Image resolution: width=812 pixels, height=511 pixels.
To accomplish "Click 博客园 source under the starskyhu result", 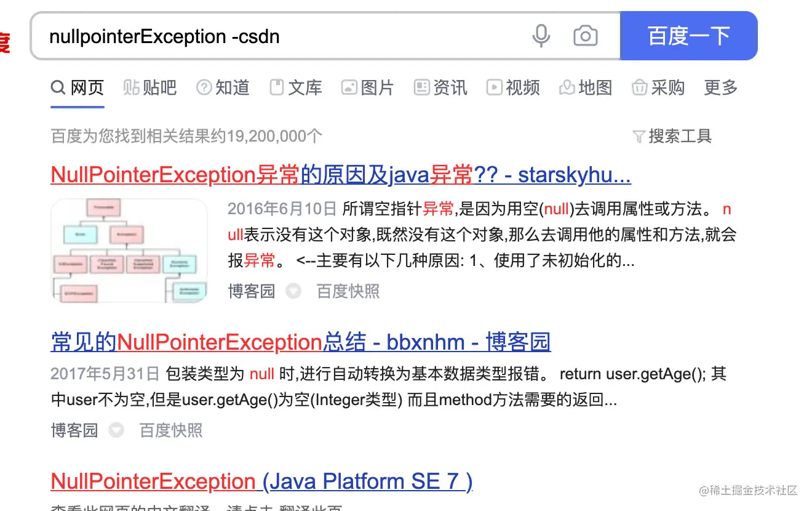I will click(251, 291).
